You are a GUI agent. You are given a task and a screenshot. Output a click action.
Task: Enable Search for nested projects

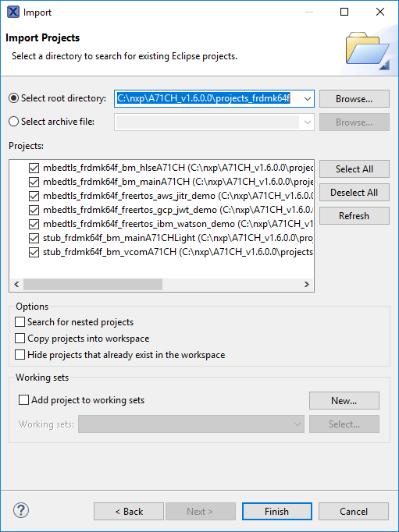(20, 321)
